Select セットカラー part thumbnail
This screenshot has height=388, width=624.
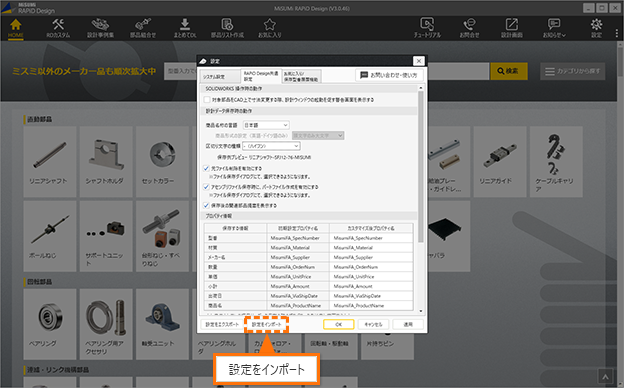pos(162,162)
